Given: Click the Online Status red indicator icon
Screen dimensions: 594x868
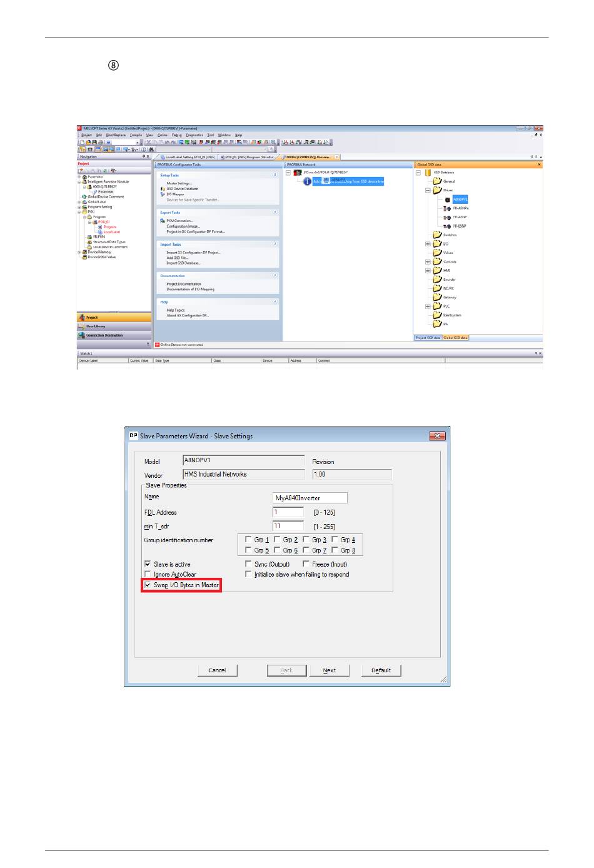Looking at the screenshot, I should click(158, 345).
